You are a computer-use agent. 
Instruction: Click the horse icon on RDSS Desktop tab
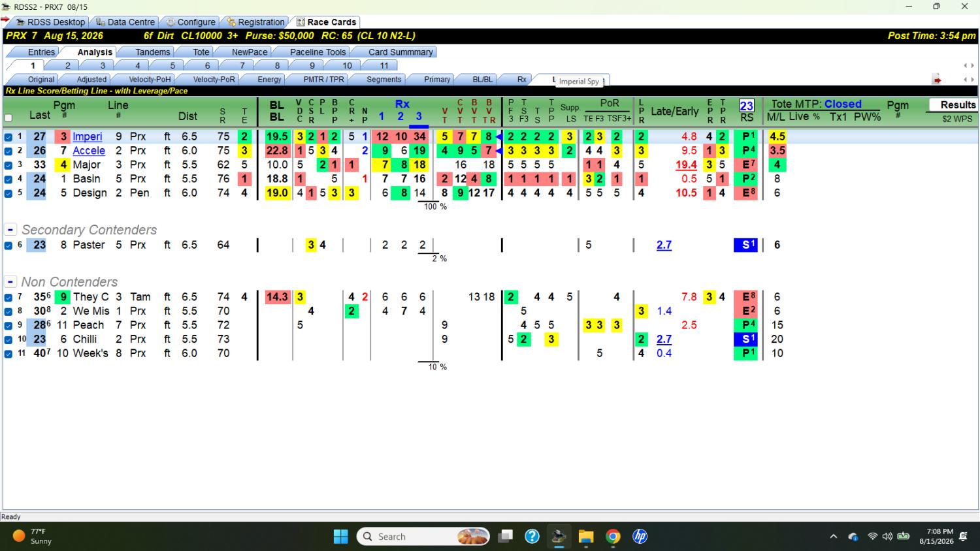click(x=20, y=22)
